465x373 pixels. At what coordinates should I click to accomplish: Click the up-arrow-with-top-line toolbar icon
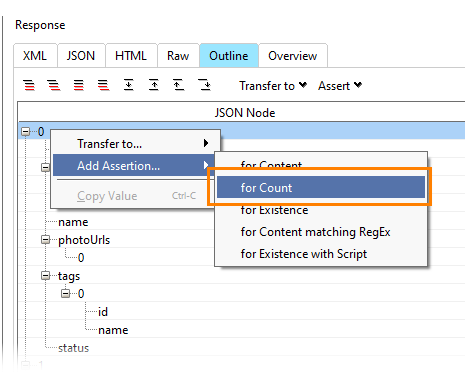click(x=178, y=85)
